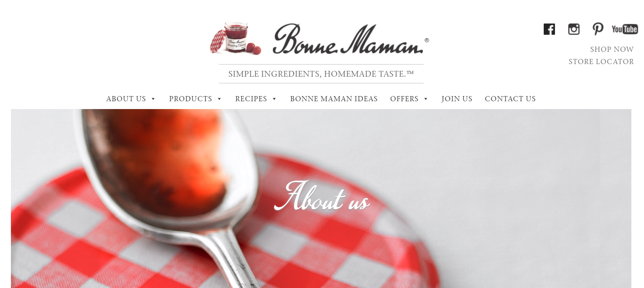Select Products in the navigation bar
644x288 pixels.
[x=190, y=99]
